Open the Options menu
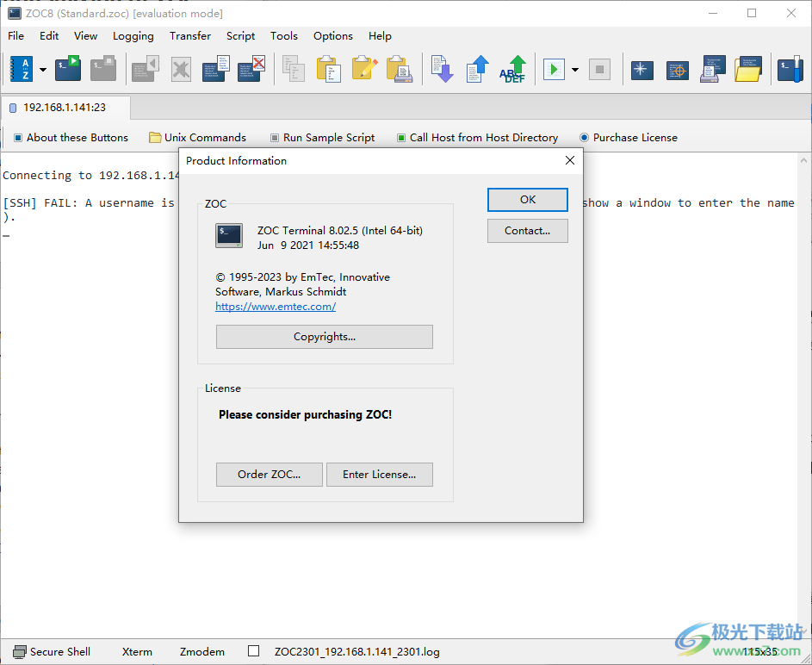 click(x=333, y=35)
